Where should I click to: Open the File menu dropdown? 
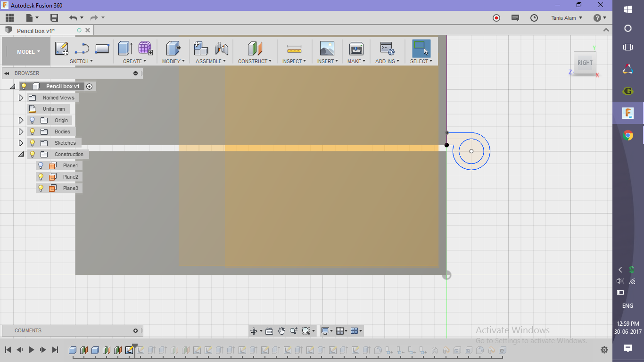pyautogui.click(x=33, y=18)
